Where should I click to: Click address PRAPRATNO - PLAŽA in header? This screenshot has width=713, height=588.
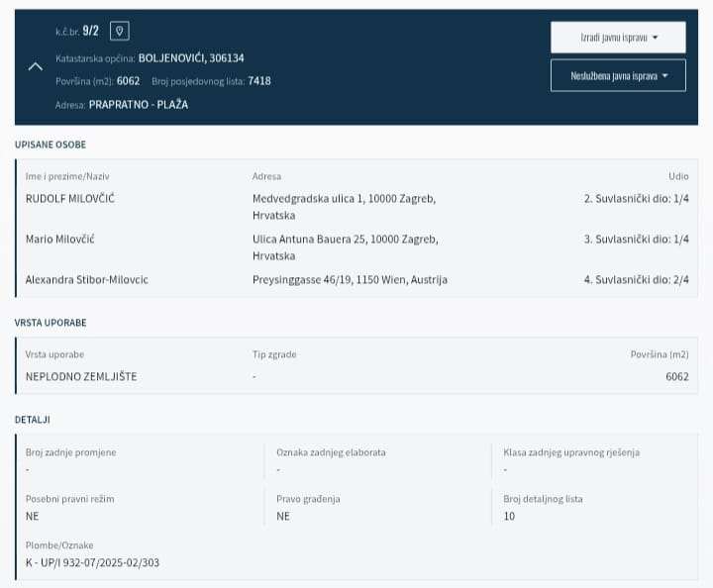coord(139,105)
